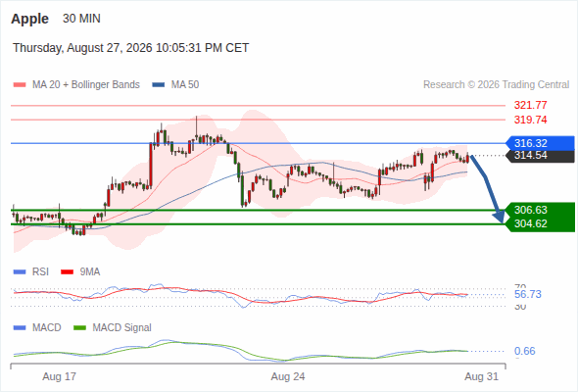The image size is (578, 392).
Task: Click the RSI value 56.73 label
Action: coord(528,294)
